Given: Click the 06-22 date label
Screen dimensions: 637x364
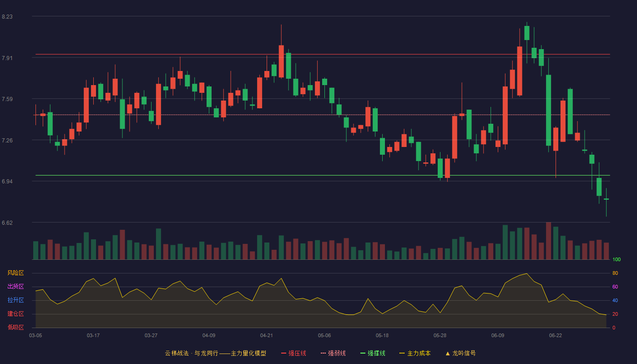Looking at the screenshot, I should (556, 335).
